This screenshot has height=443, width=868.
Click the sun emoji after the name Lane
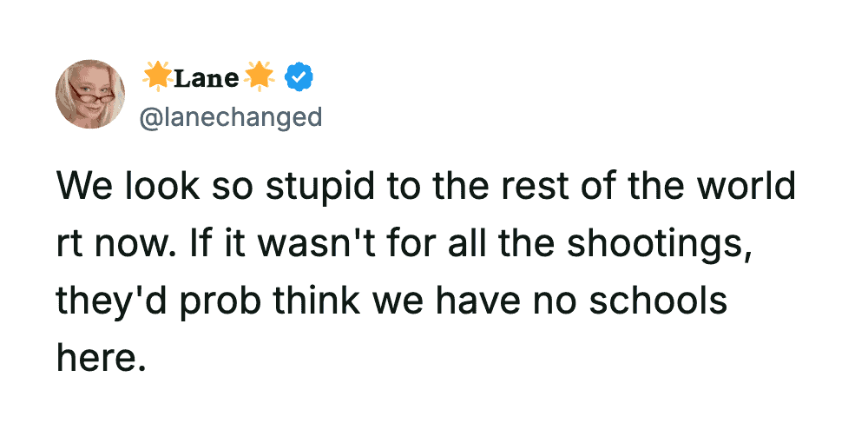click(260, 78)
